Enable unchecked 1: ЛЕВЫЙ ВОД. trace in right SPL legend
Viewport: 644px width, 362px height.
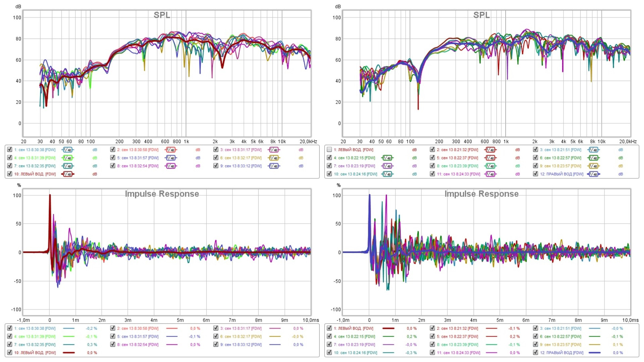[x=329, y=149]
